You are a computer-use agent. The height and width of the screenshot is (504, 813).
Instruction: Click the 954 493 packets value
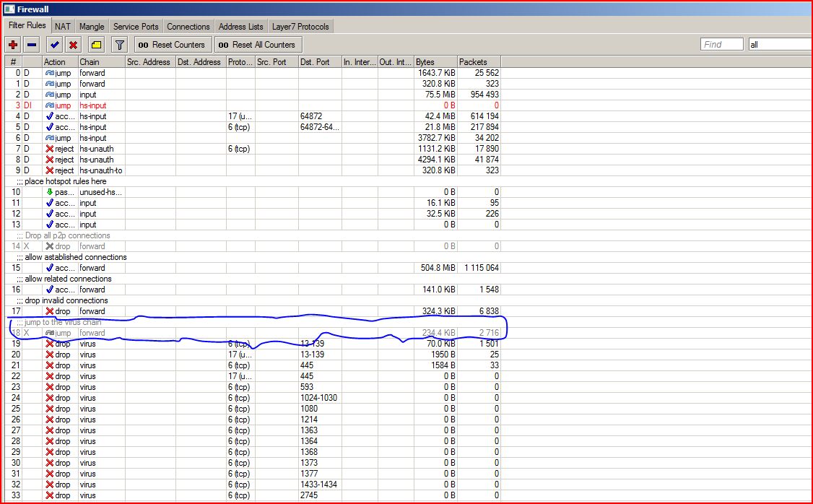coord(484,95)
